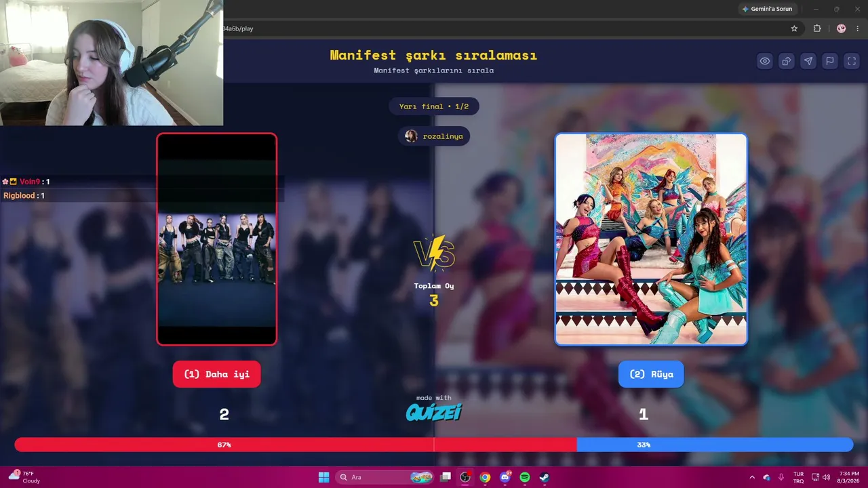Open the Chrome profile avatar

pyautogui.click(x=842, y=28)
